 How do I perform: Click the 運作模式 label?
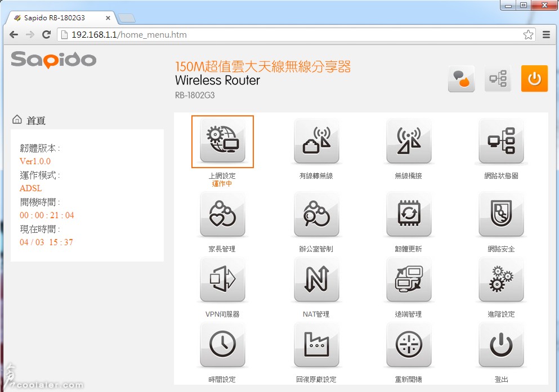(39, 175)
